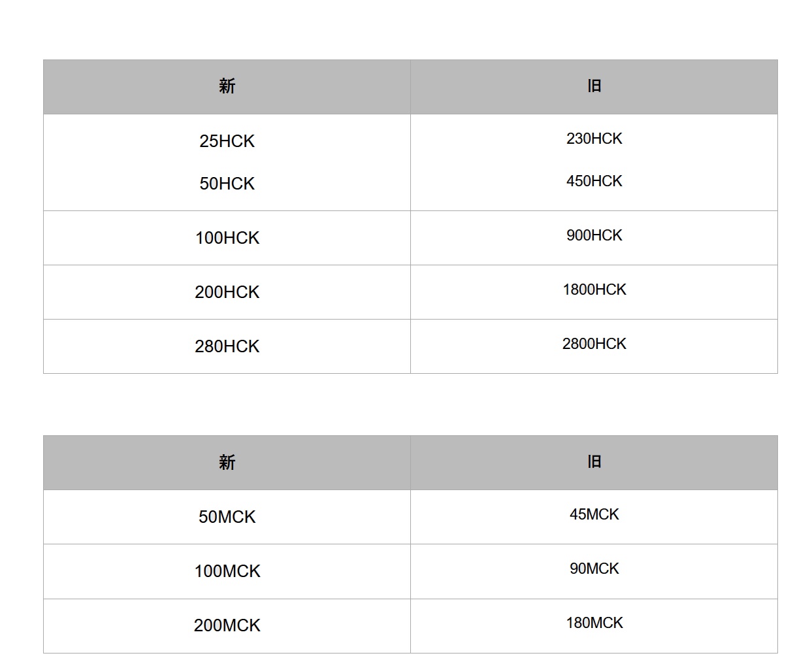Click the 新 header in first table
This screenshot has width=812, height=662.
(x=227, y=87)
